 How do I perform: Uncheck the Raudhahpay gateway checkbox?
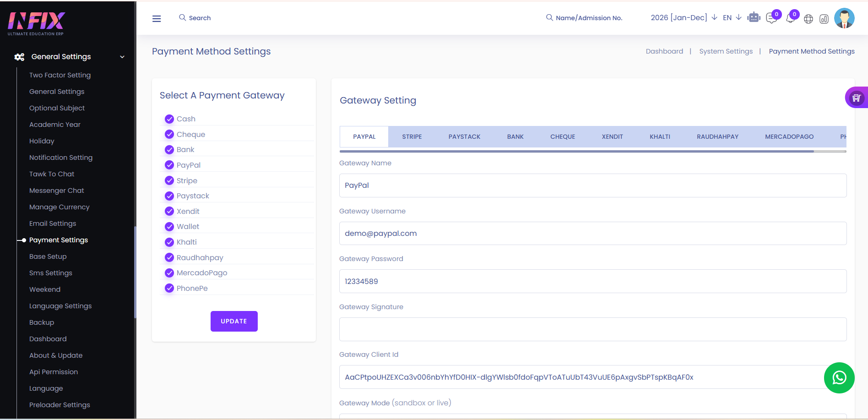tap(169, 257)
